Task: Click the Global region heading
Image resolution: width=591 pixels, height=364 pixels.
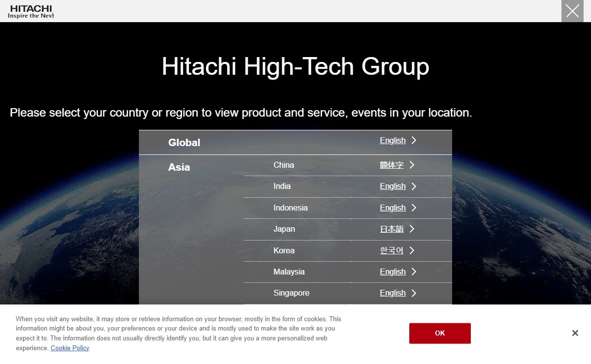Action: [184, 142]
